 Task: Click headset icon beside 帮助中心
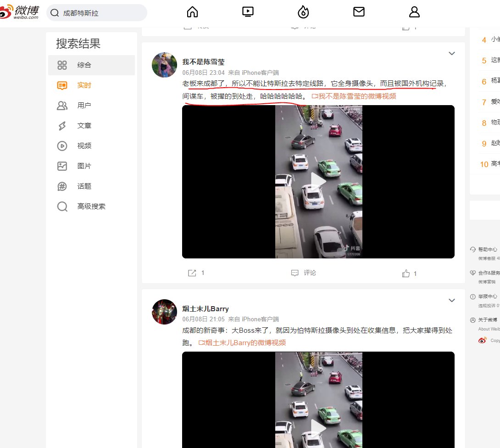(472, 249)
